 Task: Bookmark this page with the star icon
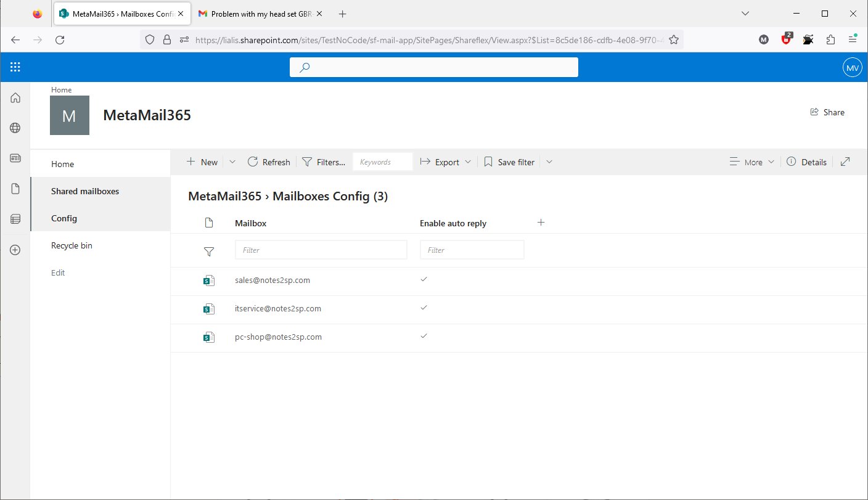click(x=674, y=39)
